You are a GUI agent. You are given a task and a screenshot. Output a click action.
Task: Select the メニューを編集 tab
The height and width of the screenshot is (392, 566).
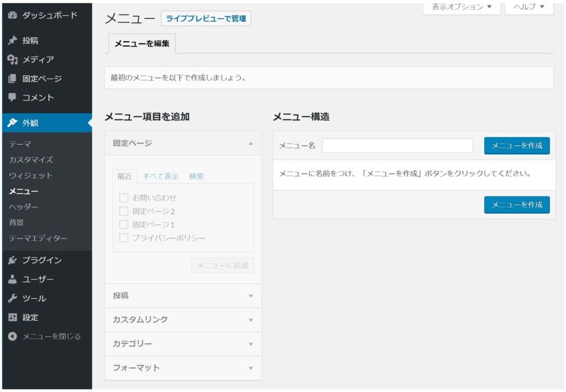click(142, 44)
